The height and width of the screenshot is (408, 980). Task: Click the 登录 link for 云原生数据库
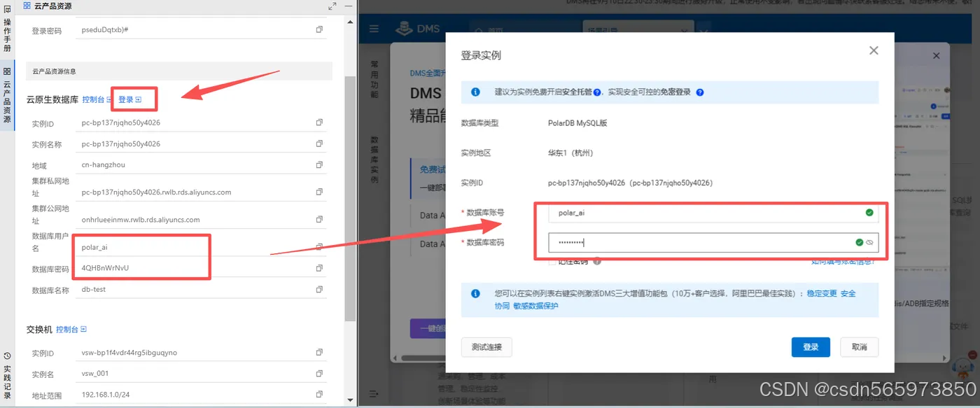129,99
